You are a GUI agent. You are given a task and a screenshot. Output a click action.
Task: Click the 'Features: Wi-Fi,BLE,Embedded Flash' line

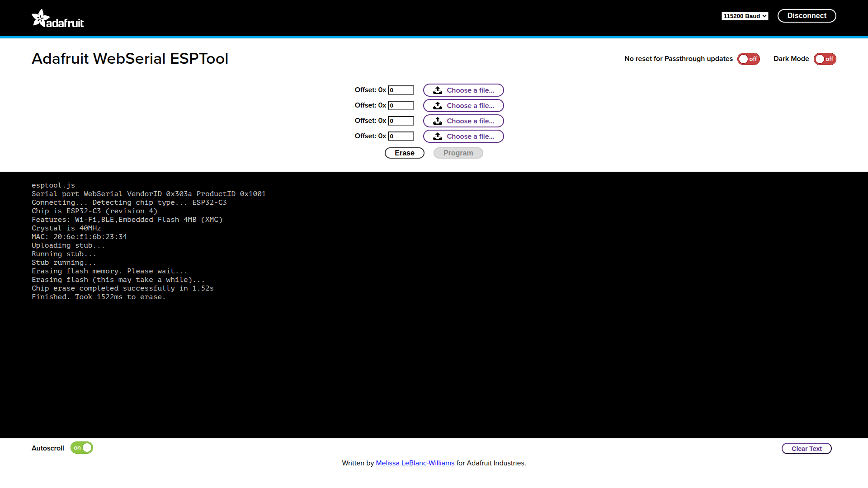[x=127, y=220]
